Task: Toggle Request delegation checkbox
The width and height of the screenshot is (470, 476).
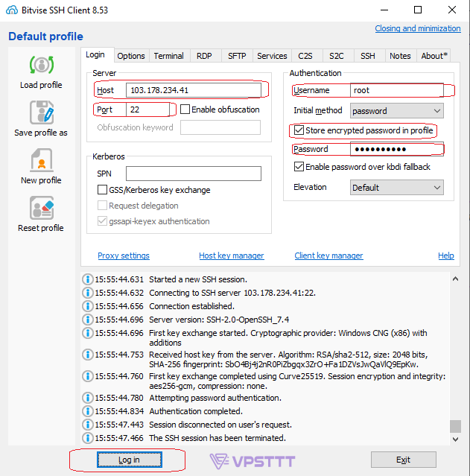Action: [102, 206]
